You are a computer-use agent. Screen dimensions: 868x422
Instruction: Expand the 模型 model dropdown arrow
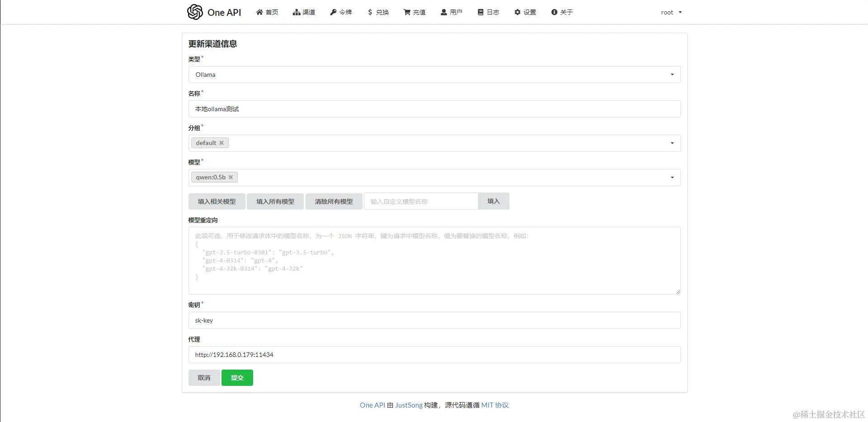[x=672, y=178]
